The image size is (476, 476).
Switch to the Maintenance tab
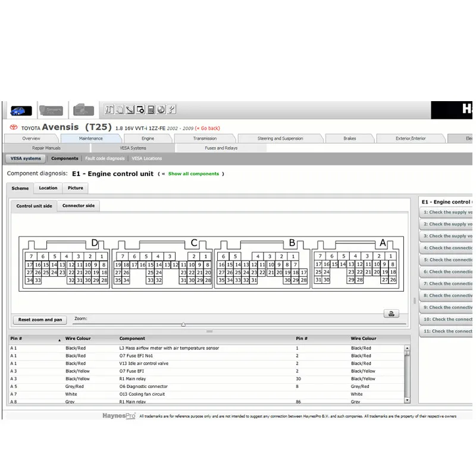[x=91, y=139]
